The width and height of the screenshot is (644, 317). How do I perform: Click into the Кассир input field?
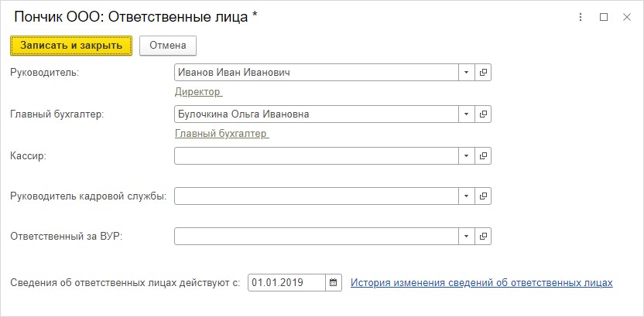[x=317, y=156]
